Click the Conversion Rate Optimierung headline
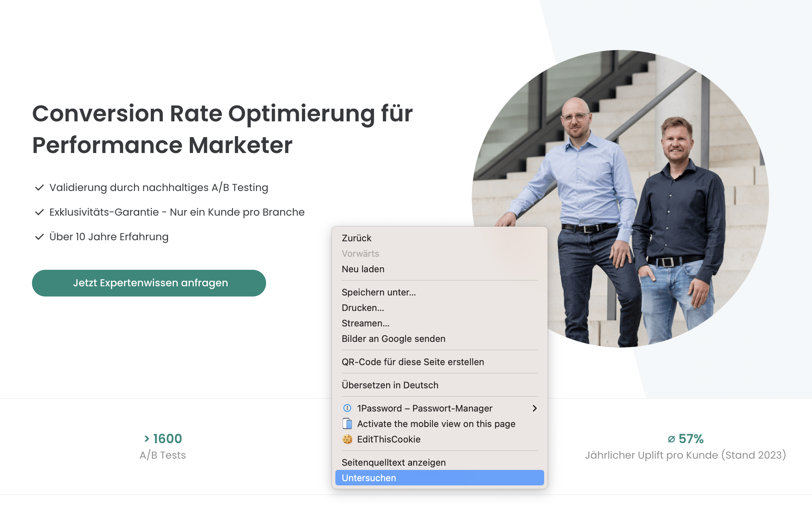This screenshot has width=812, height=529. coord(222,129)
